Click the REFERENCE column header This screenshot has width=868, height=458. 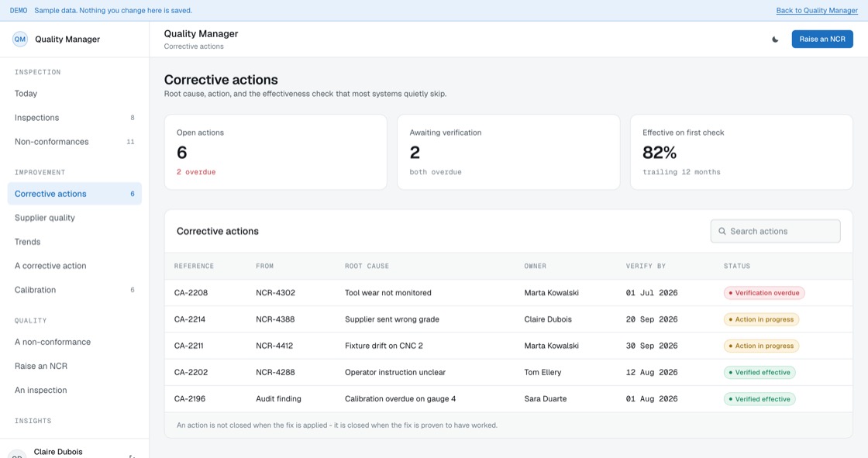[194, 267]
